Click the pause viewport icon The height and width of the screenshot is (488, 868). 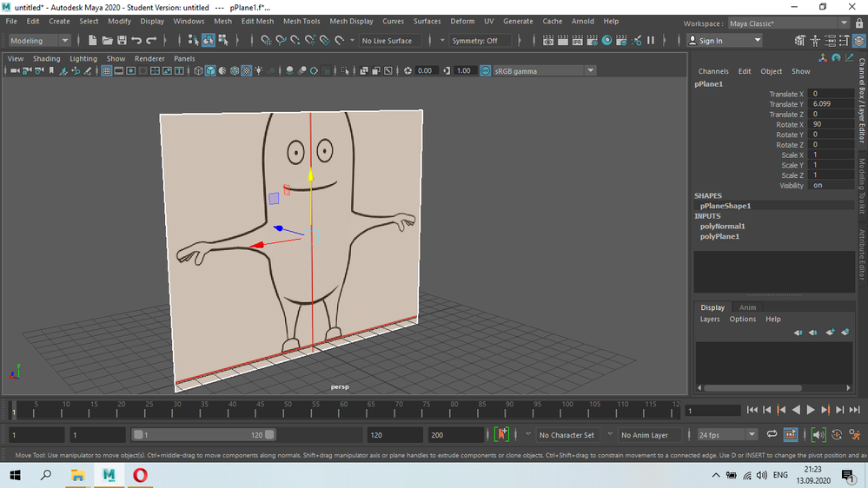(x=651, y=41)
